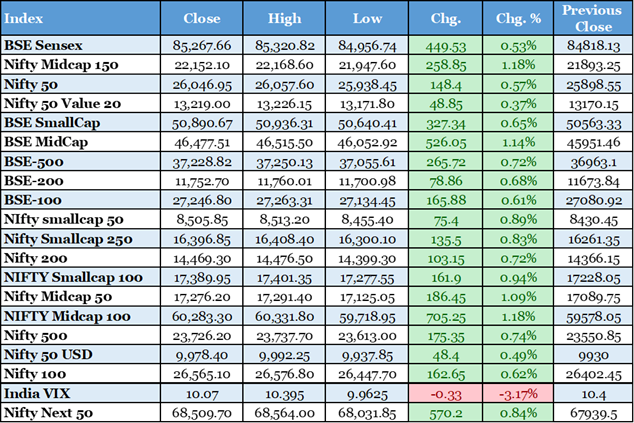
Task: Select the green 449.53 change cell
Action: pyautogui.click(x=445, y=45)
